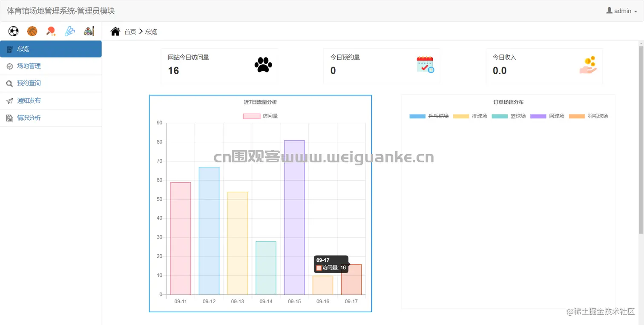The height and width of the screenshot is (325, 644).
Task: Click the 订单场馆分布 chart title
Action: pos(509,102)
